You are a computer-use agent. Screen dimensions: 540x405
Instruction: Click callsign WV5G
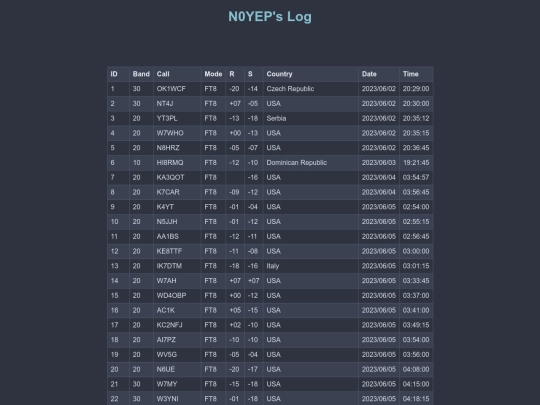tap(167, 355)
